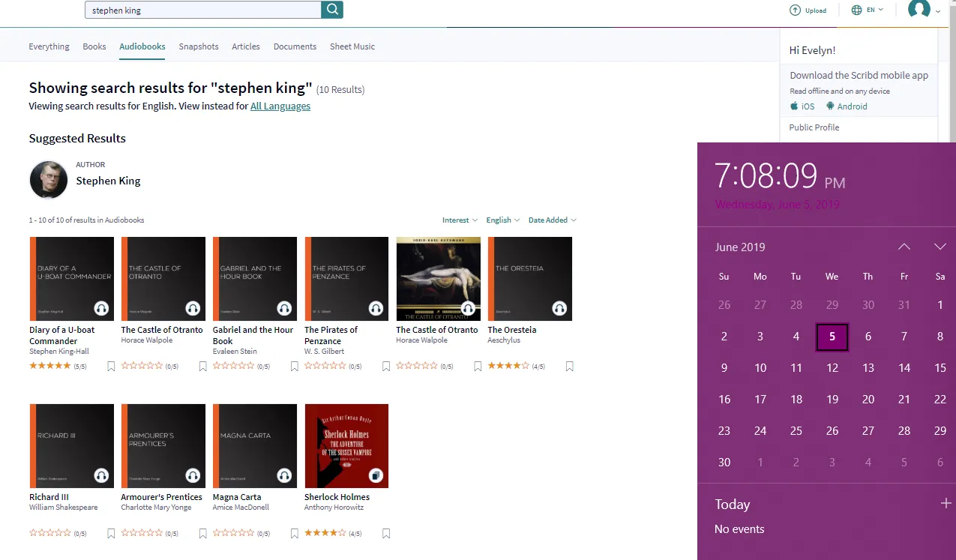Go to next month with down arrow
The image size is (956, 560).
940,247
